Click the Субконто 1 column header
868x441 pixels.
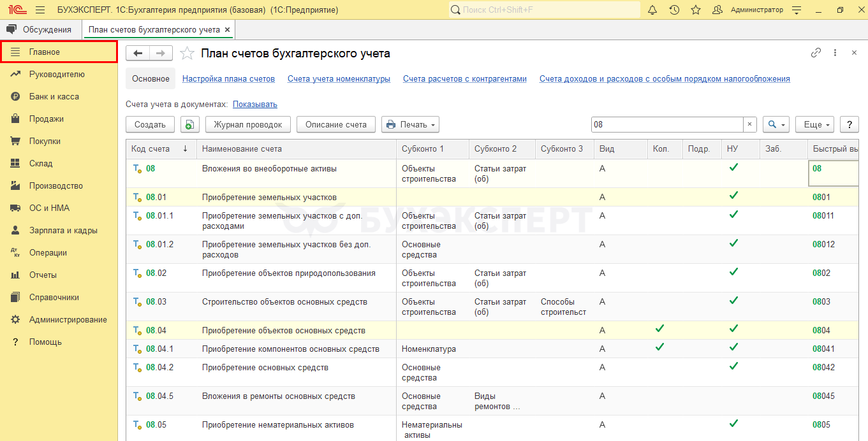click(432, 149)
